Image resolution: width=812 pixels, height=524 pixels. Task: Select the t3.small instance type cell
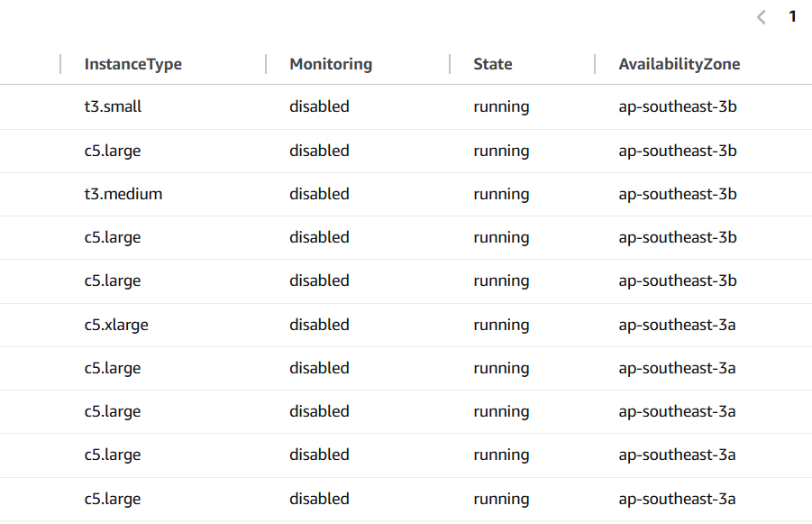click(x=113, y=106)
